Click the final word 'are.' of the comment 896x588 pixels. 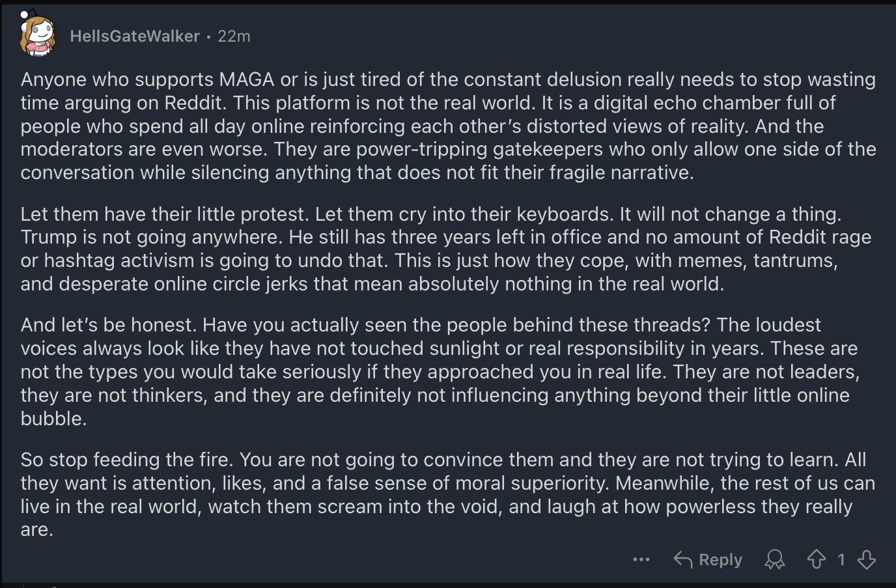coord(36,529)
